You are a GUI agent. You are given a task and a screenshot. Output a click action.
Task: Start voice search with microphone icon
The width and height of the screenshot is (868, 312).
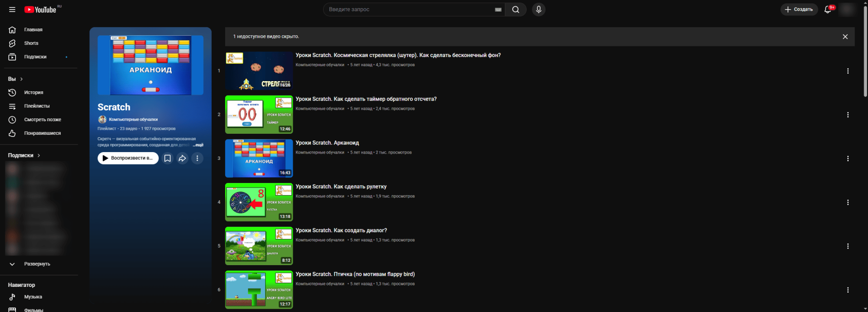click(x=539, y=10)
